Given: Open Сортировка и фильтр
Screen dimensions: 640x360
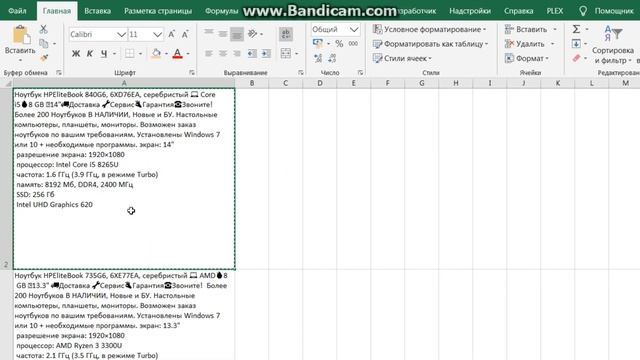Looking at the screenshot, I should 613,45.
